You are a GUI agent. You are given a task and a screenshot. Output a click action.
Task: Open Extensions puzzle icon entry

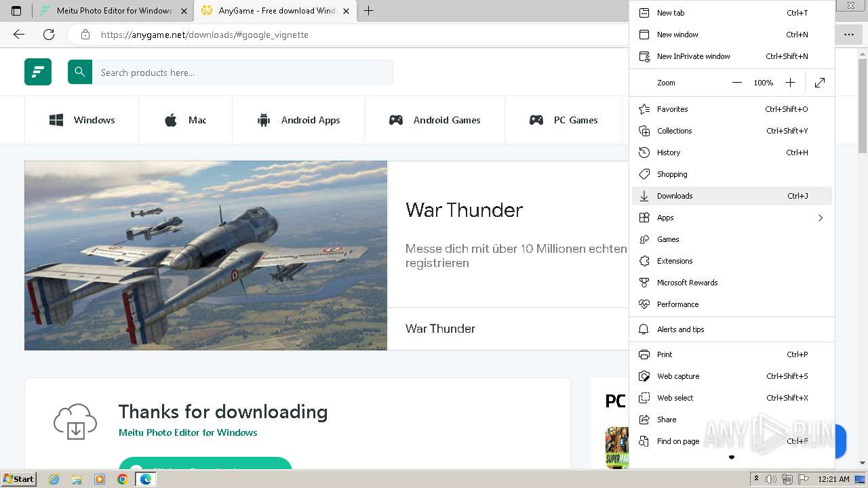coord(644,261)
